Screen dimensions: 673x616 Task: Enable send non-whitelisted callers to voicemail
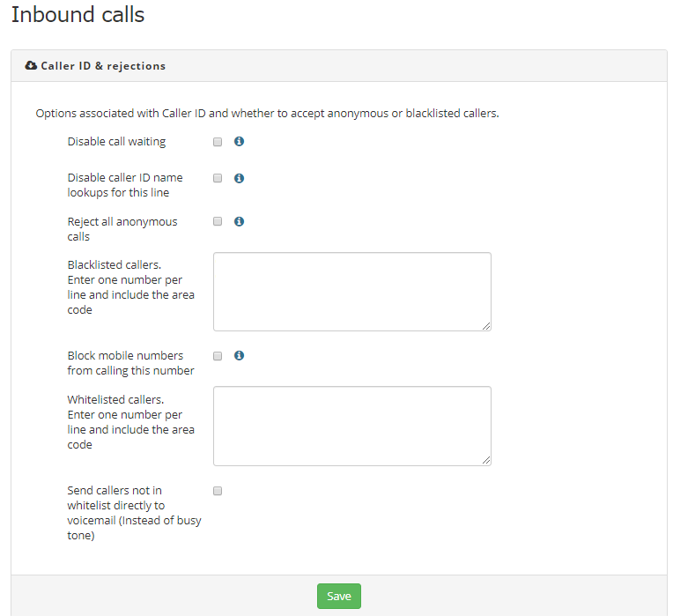coord(218,491)
